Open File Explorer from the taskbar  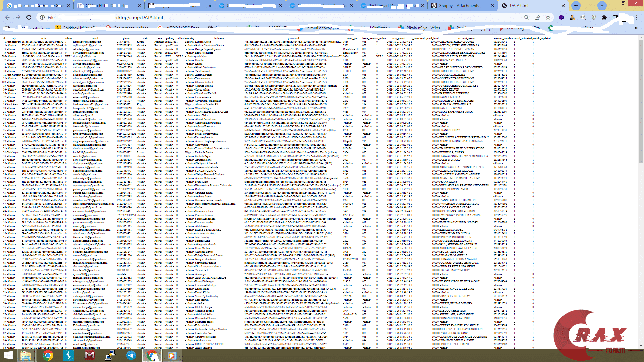point(26,355)
